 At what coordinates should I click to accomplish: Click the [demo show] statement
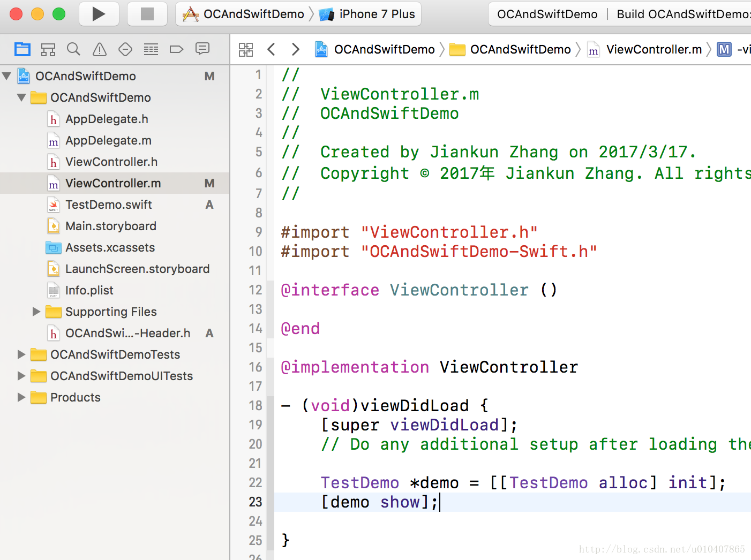380,502
